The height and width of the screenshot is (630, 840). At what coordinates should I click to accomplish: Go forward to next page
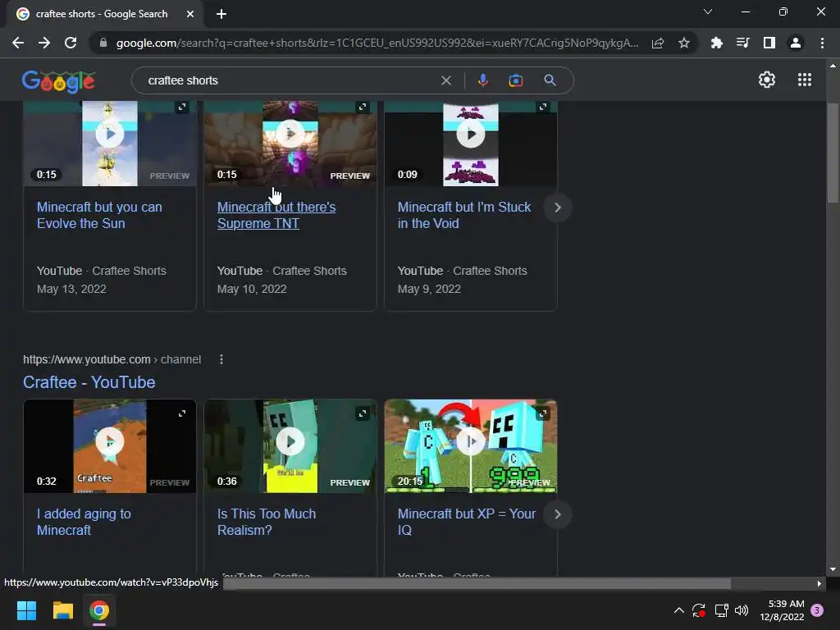44,43
